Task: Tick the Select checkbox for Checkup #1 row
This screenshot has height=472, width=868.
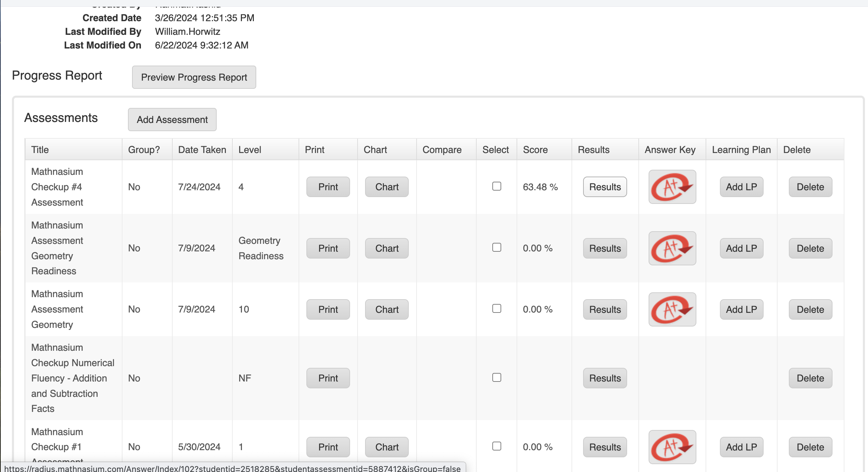Action: click(x=497, y=446)
